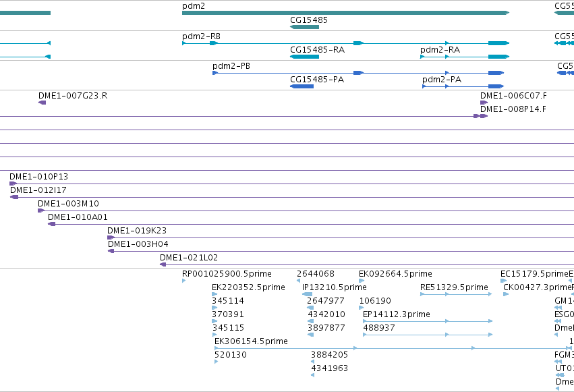Click the 3897877 EST marker

click(310, 335)
